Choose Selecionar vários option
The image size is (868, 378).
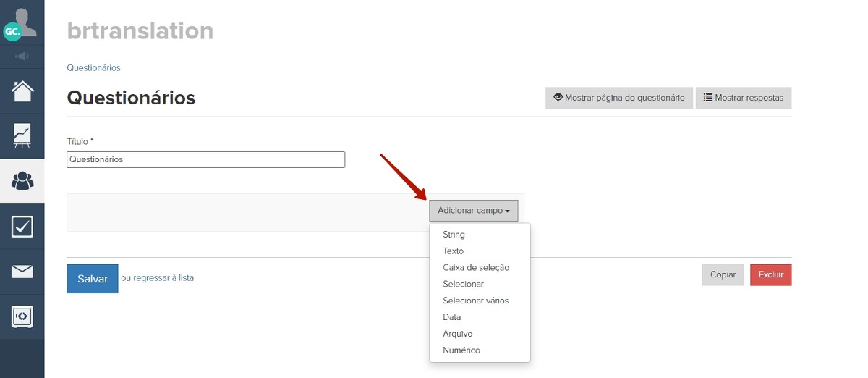pyautogui.click(x=475, y=301)
